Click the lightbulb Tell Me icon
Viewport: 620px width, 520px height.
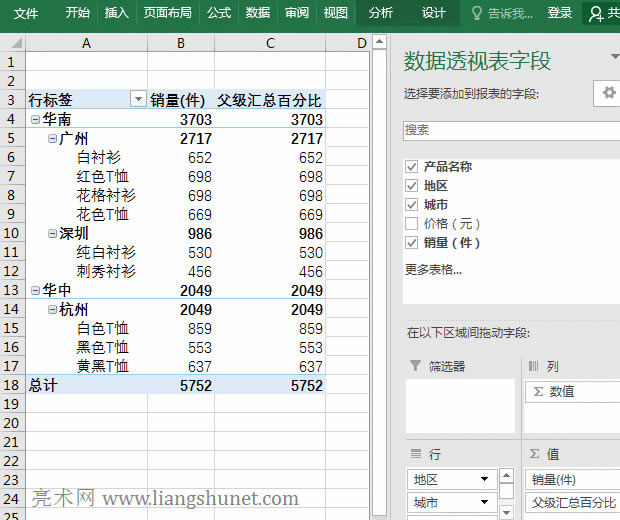(478, 13)
